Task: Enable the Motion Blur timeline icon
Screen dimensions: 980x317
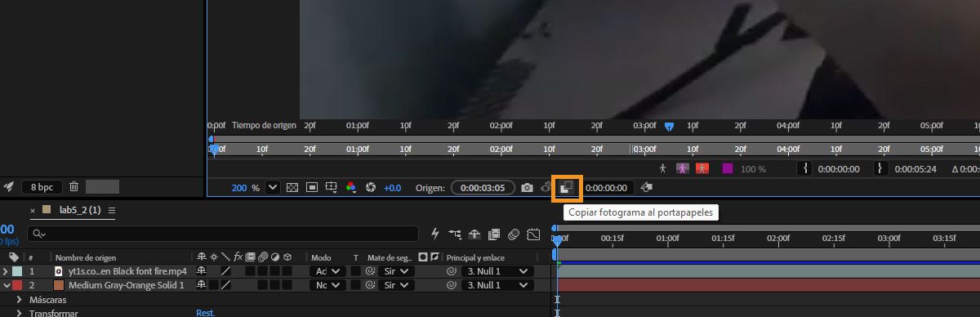Action: [x=514, y=234]
